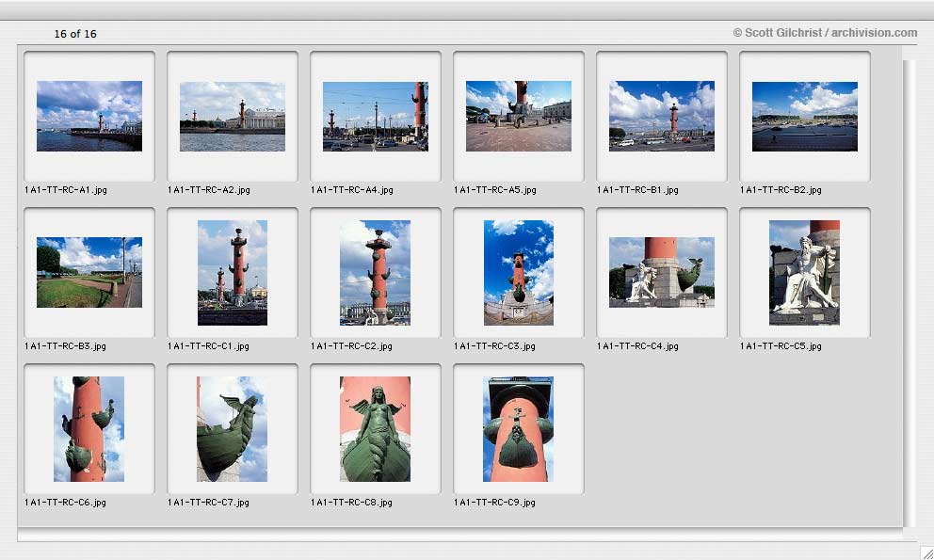
Task: Open the 1A1-TT-RC-A5.jpg thumbnail
Action: [518, 116]
